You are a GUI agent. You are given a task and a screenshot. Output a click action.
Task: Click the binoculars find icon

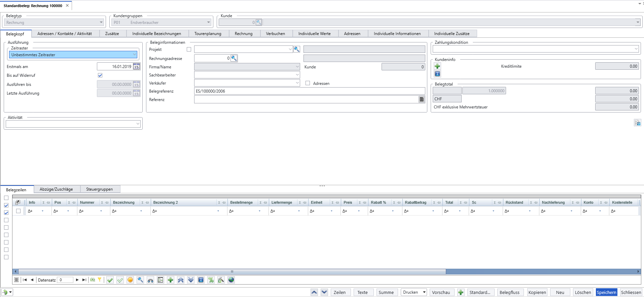pyautogui.click(x=150, y=280)
